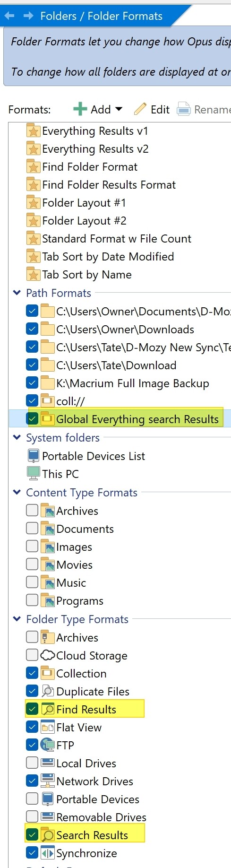Check the Images content type checkbox
Viewport: 231px width, 868px height.
point(32,547)
